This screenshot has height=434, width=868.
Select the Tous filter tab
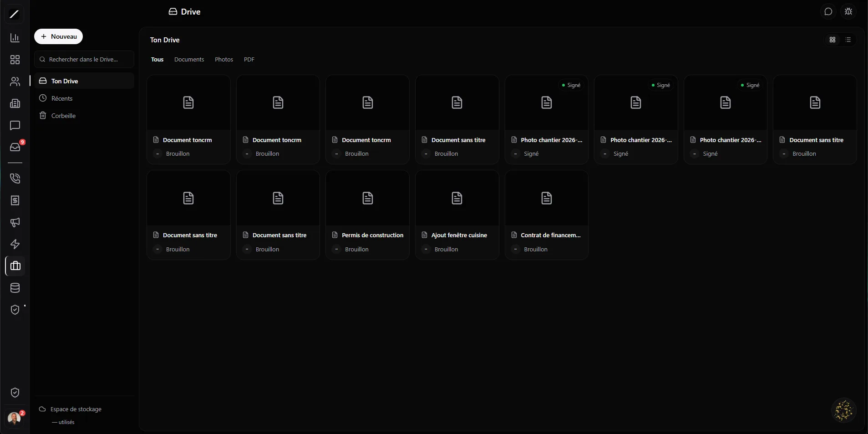[x=157, y=60]
